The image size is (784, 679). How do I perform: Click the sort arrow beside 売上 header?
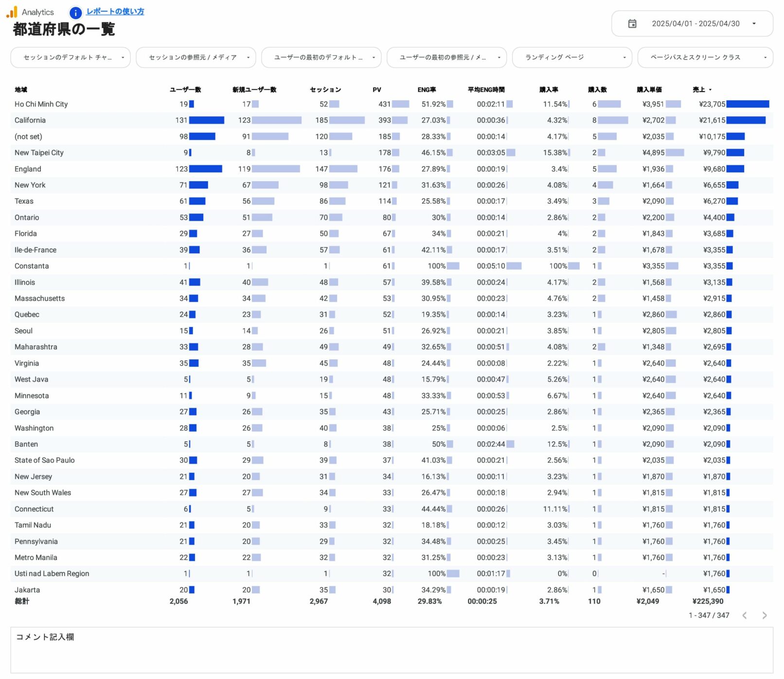[x=710, y=90]
